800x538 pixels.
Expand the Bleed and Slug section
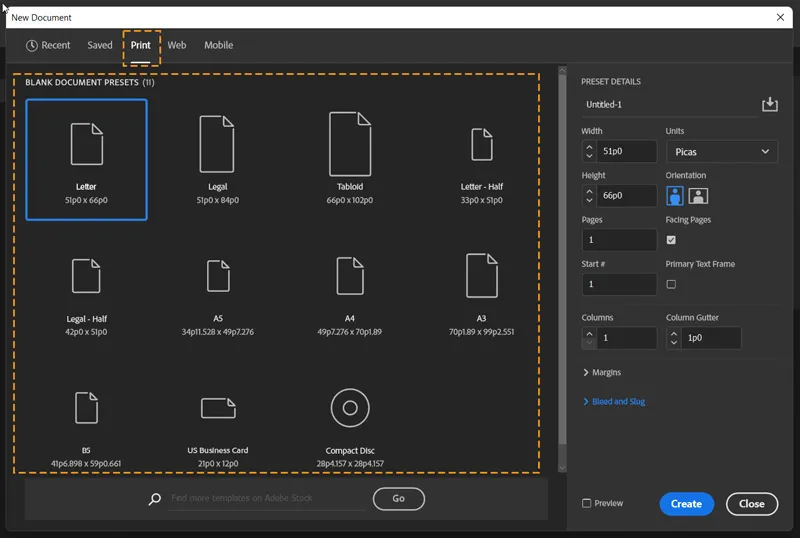point(614,402)
